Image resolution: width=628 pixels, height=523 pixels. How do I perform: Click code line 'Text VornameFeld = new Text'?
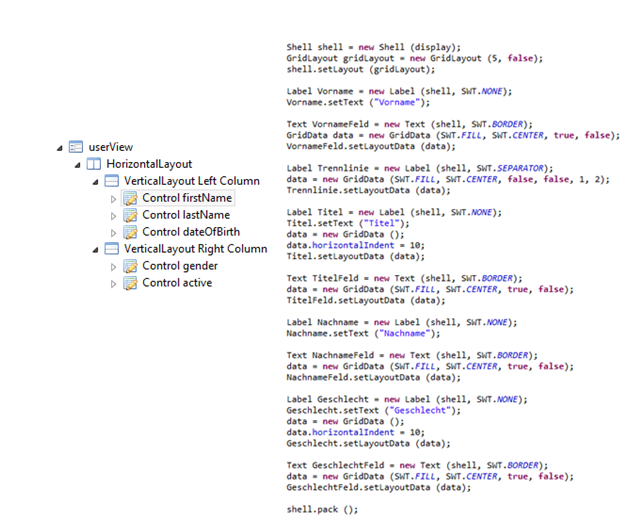point(410,124)
